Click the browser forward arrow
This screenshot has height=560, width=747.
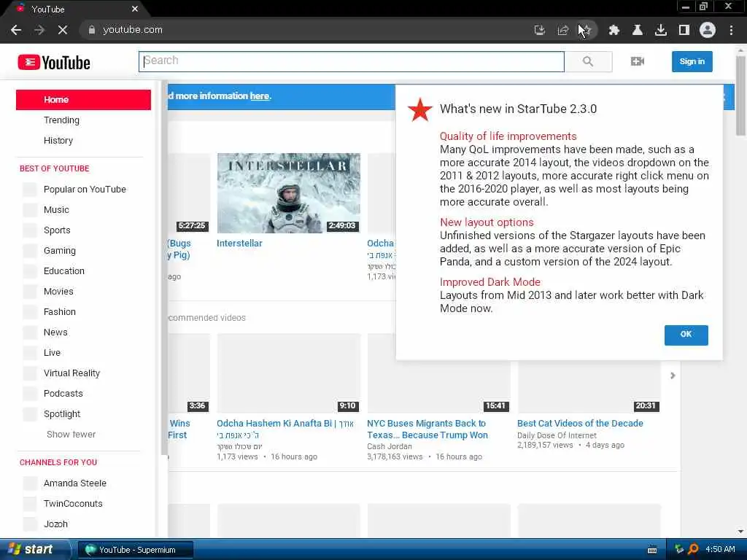tap(39, 30)
